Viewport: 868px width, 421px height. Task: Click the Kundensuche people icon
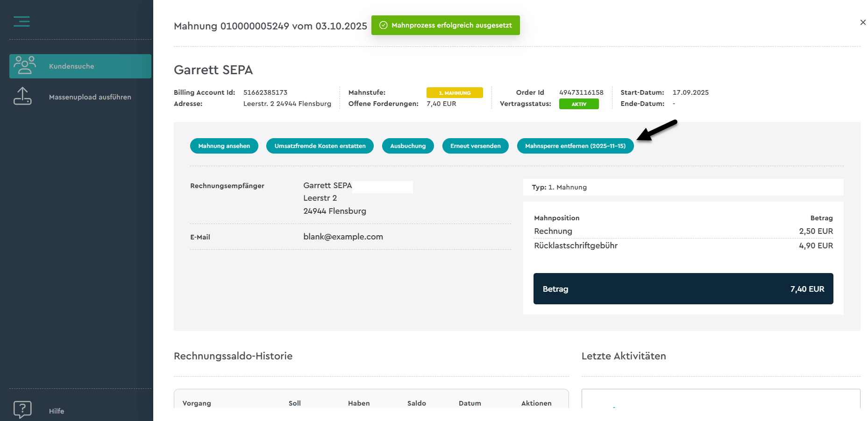tap(24, 65)
